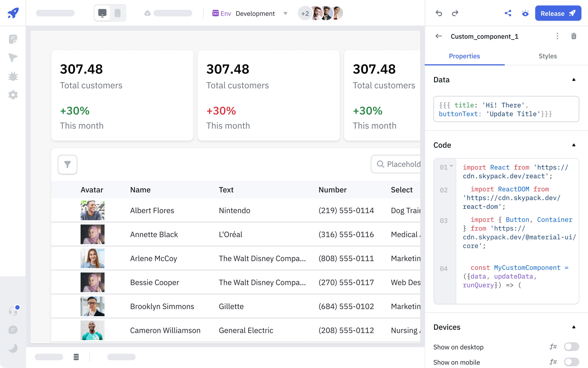Toggle dark mode moon icon
Screen dimensions: 588x368
coord(13,348)
